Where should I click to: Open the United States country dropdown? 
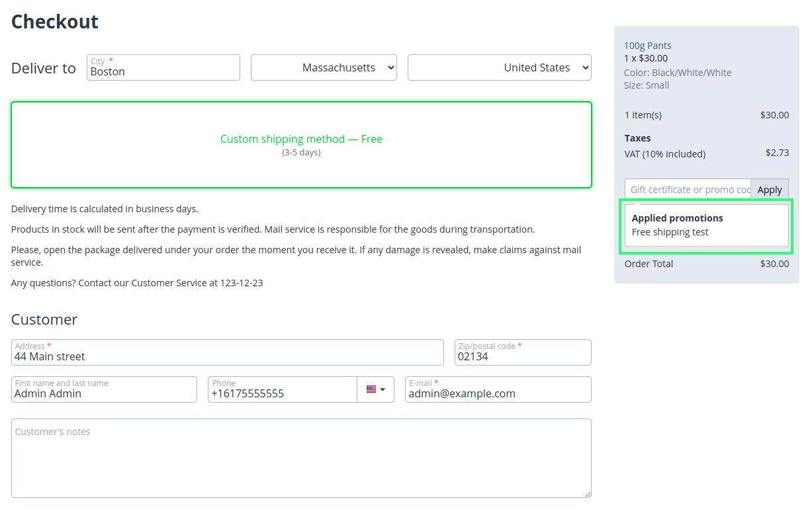tap(500, 67)
